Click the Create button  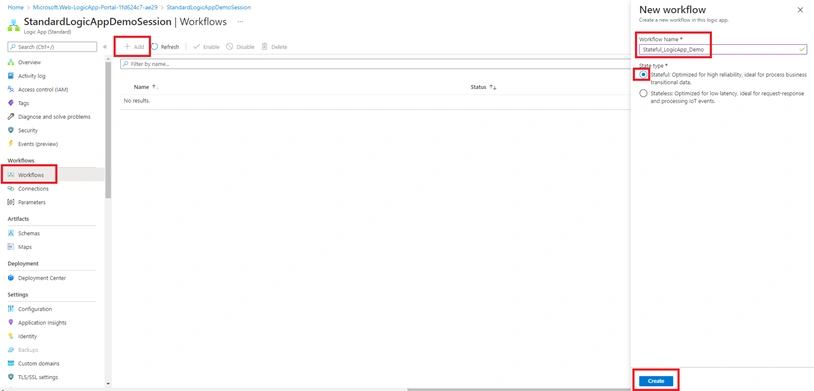click(656, 381)
